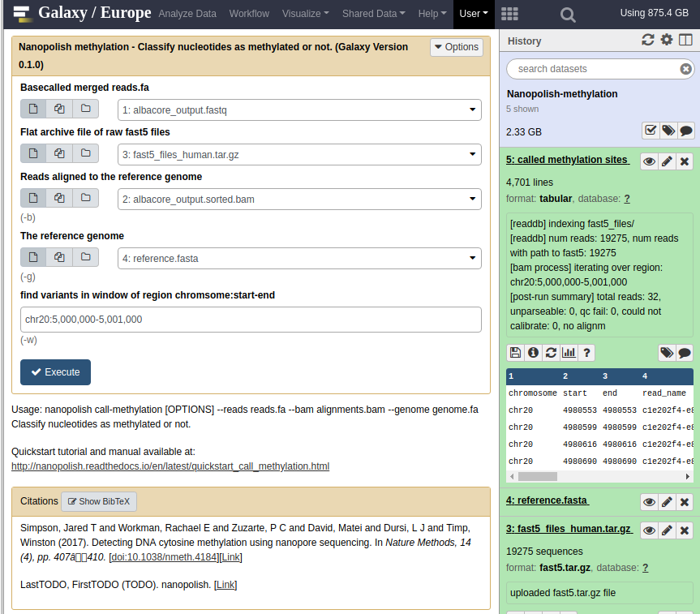The height and width of the screenshot is (614, 700).
Task: Click the Execute button
Action: (55, 372)
